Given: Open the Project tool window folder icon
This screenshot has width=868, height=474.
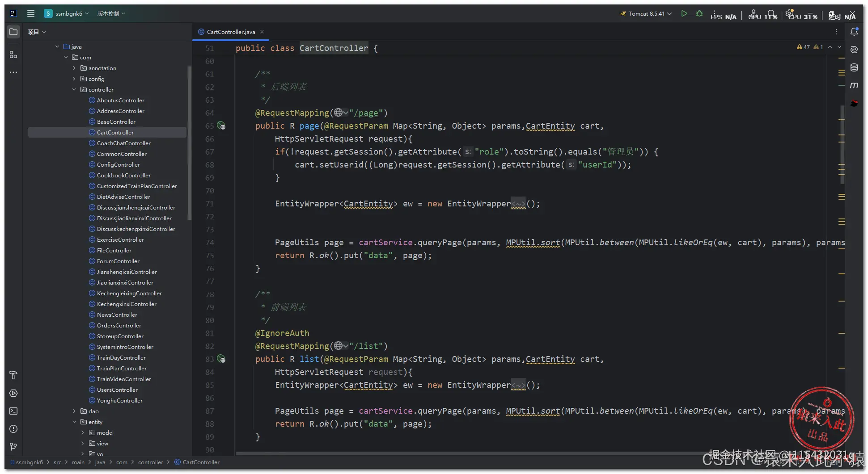Looking at the screenshot, I should click(x=13, y=32).
